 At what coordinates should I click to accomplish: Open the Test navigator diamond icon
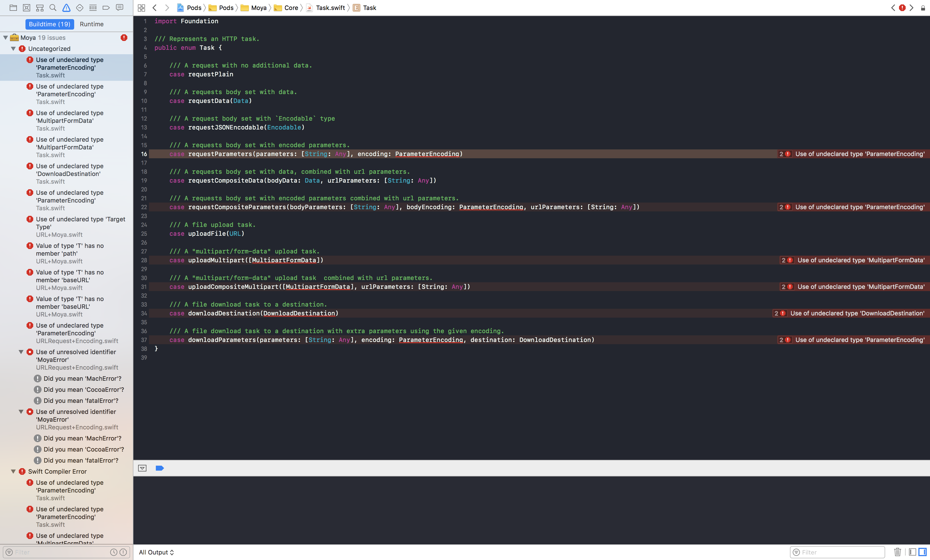[x=80, y=7]
